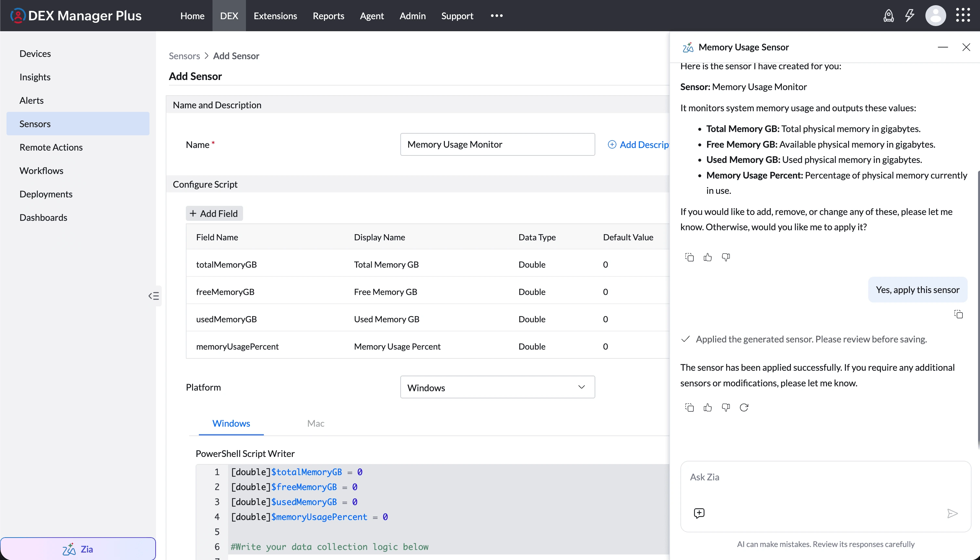Screen dimensions: 980x560
Task: Focus the sensor Name input field
Action: click(497, 145)
